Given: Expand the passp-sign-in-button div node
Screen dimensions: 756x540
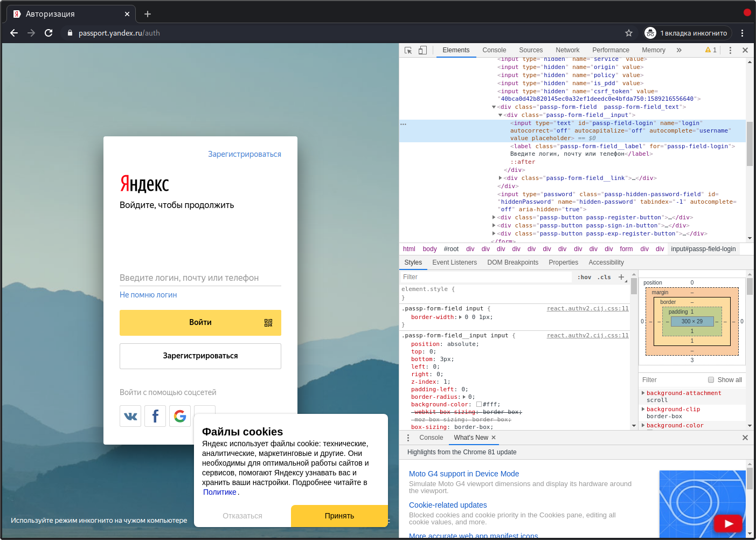Looking at the screenshot, I should (x=494, y=226).
